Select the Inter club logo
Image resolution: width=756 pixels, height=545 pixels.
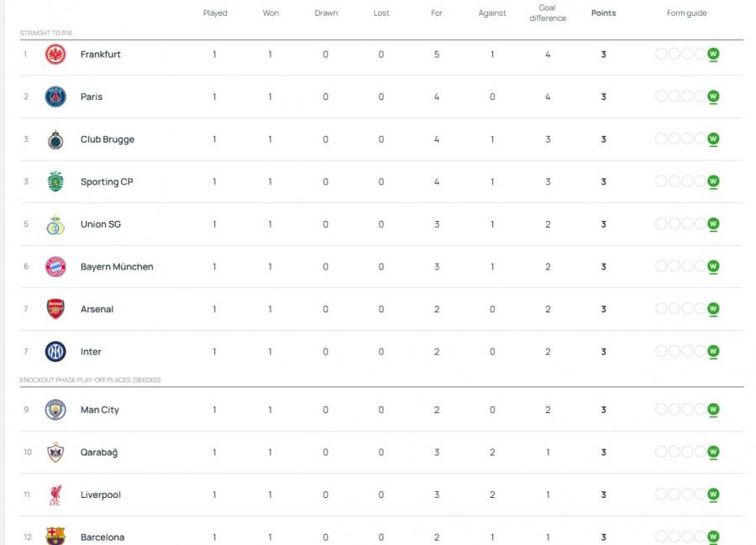click(55, 351)
